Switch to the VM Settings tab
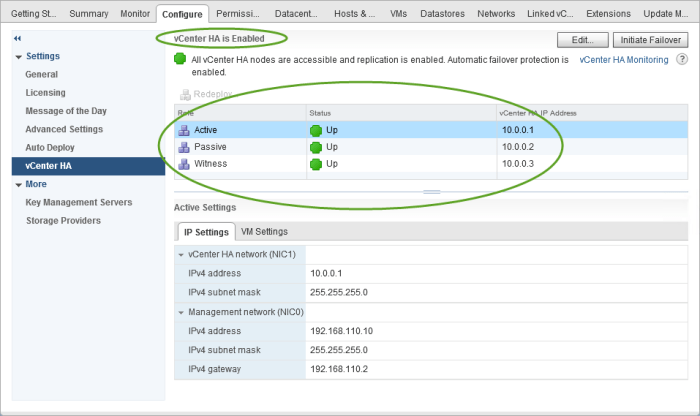700x416 pixels. [x=264, y=232]
